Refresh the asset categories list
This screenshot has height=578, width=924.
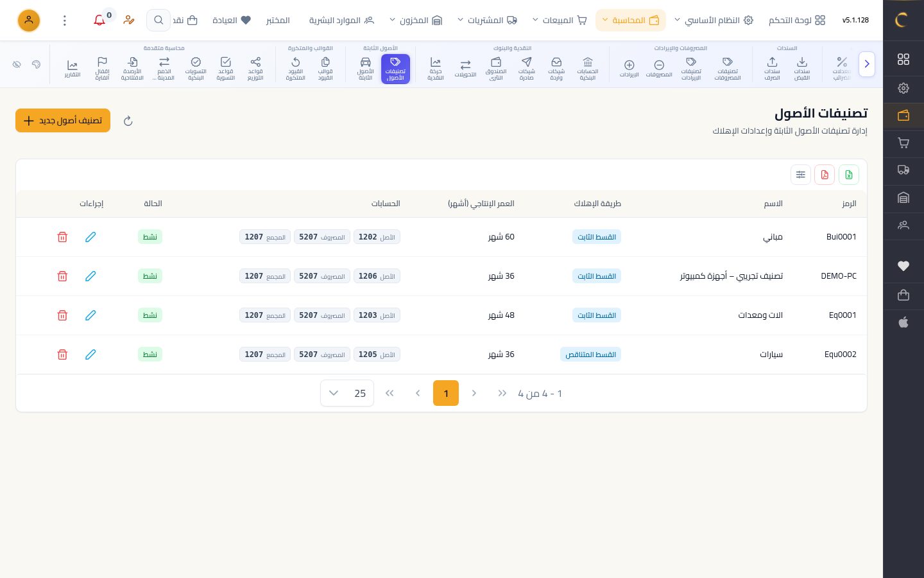click(128, 121)
